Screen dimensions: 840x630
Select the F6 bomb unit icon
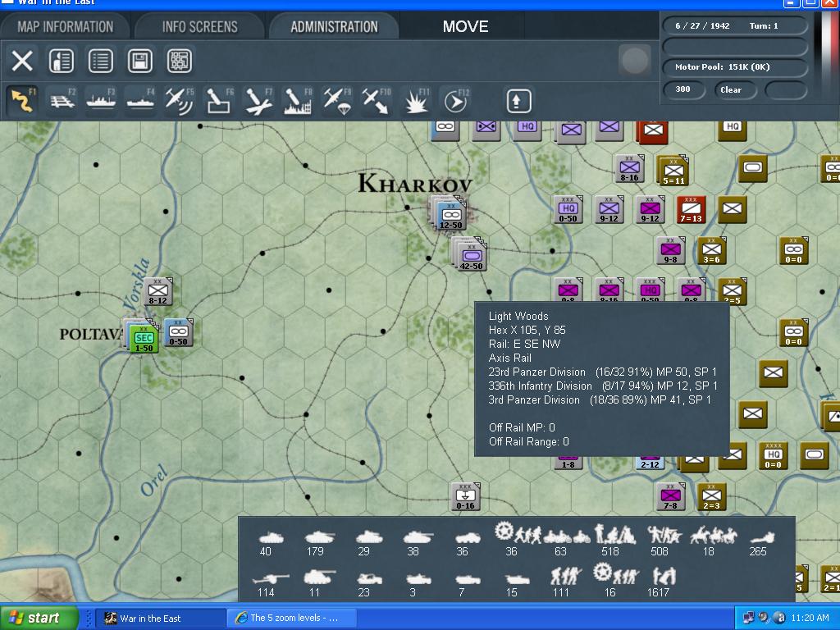219,101
